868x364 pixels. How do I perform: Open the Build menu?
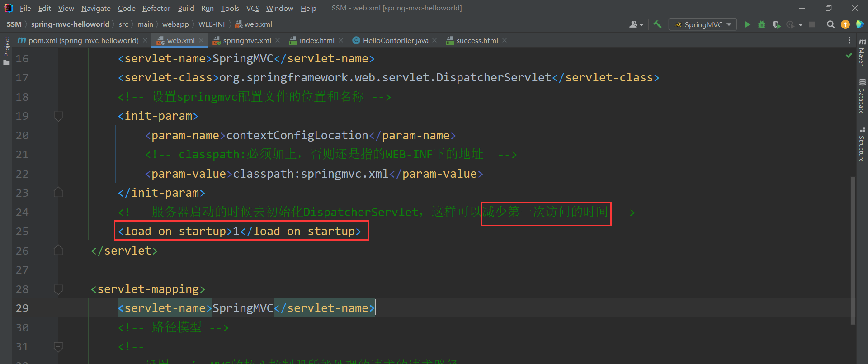click(x=186, y=8)
